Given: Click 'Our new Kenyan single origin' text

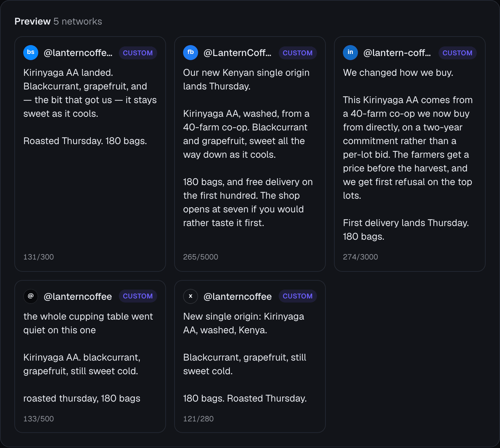Looking at the screenshot, I should coord(246,72).
